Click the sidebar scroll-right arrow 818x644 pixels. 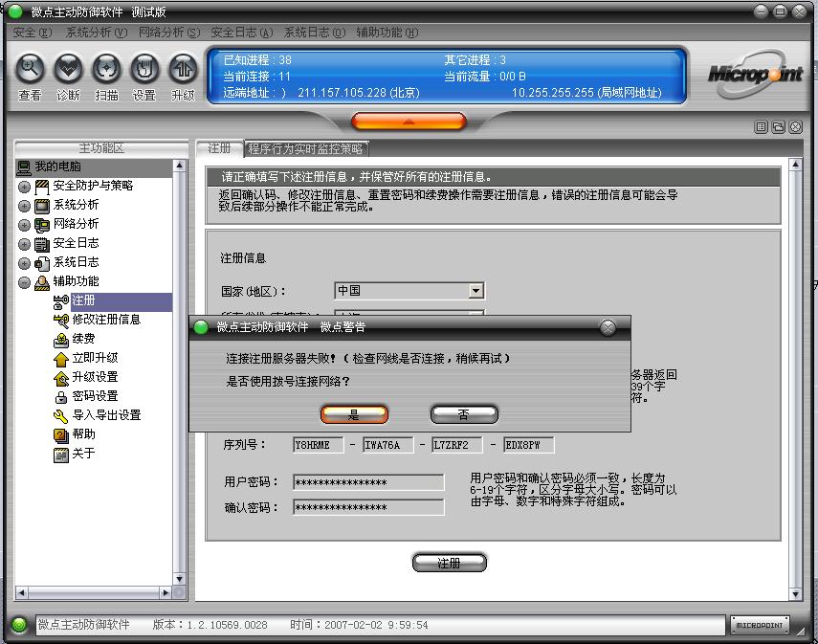[x=166, y=593]
